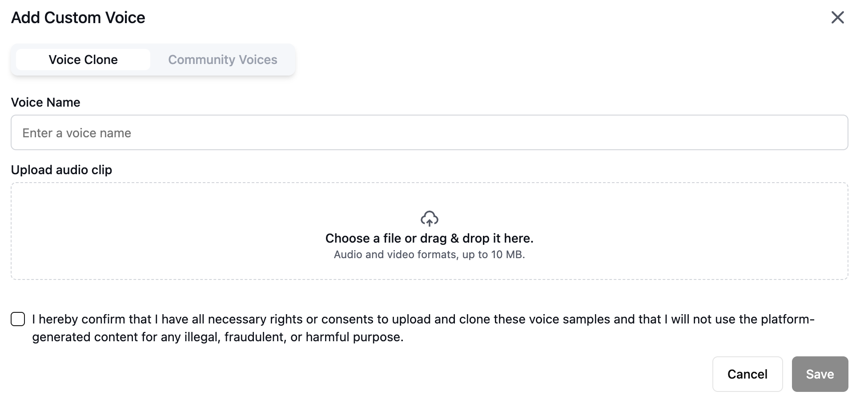Click the 'generated content for any illegal' text line
This screenshot has width=868, height=399.
point(218,337)
